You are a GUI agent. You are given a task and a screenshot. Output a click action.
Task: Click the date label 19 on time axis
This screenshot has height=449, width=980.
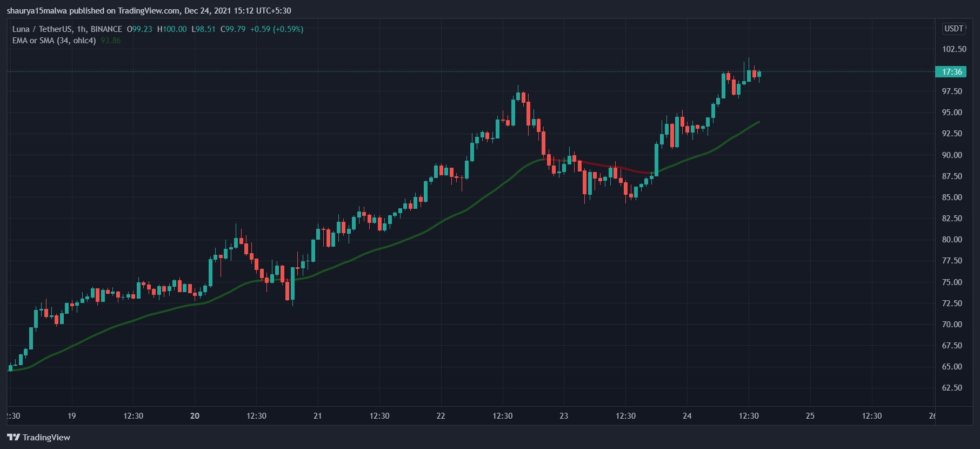click(71, 416)
